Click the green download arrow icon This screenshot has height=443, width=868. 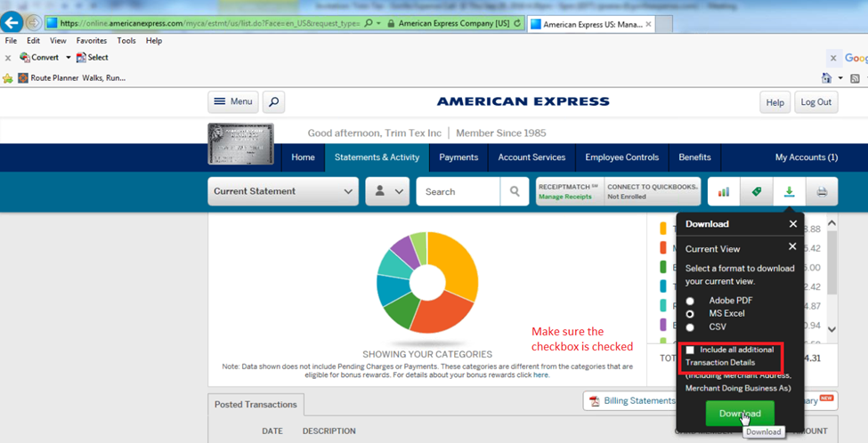click(x=789, y=191)
